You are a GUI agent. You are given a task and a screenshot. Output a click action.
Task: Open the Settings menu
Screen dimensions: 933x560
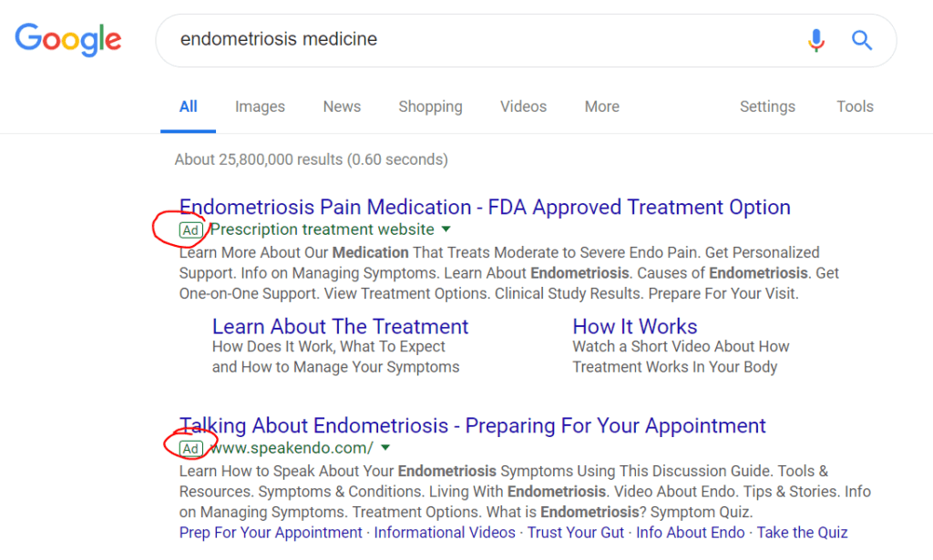[767, 107]
